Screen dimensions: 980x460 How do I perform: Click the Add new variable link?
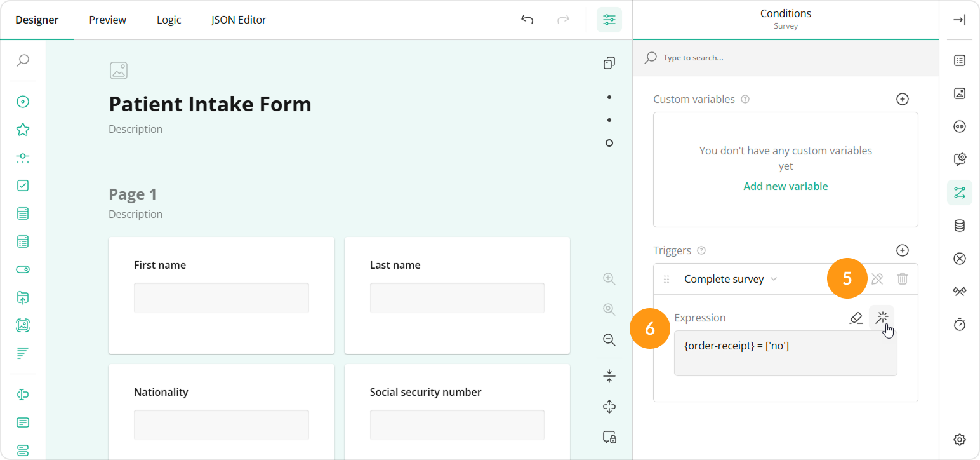coord(785,186)
